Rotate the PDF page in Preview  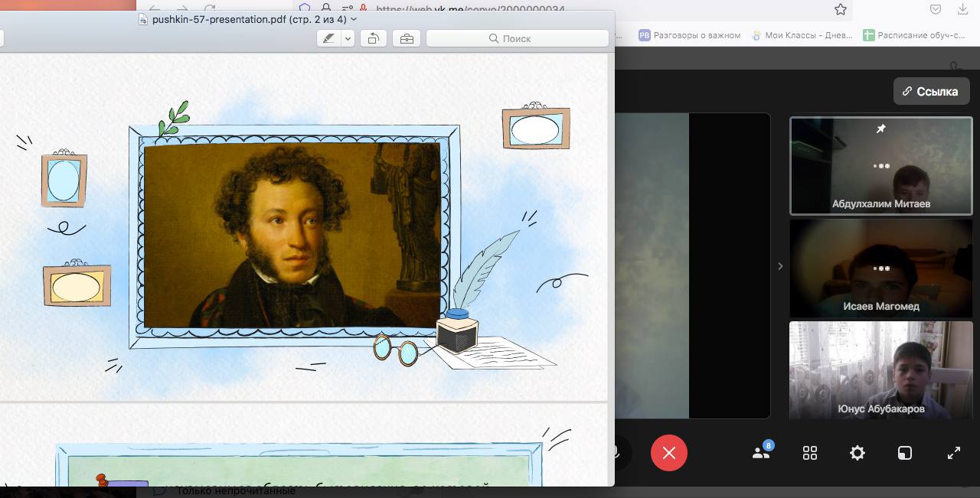(x=373, y=38)
